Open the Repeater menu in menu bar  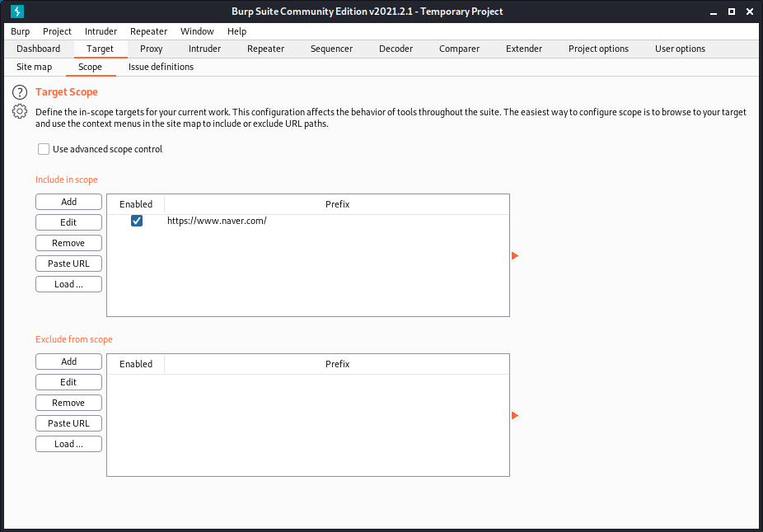coord(148,31)
